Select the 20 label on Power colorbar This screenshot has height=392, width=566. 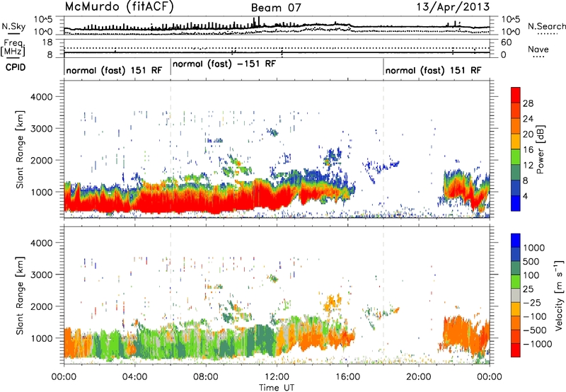coord(528,134)
